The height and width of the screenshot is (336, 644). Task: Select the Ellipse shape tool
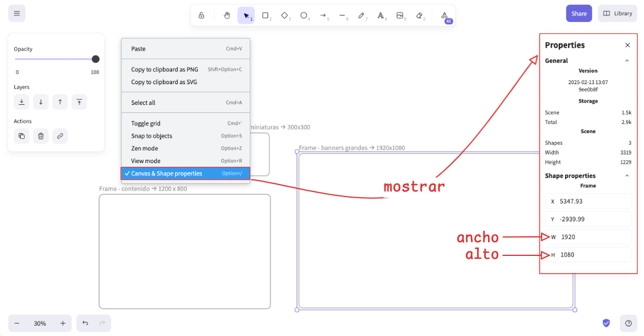coord(304,16)
